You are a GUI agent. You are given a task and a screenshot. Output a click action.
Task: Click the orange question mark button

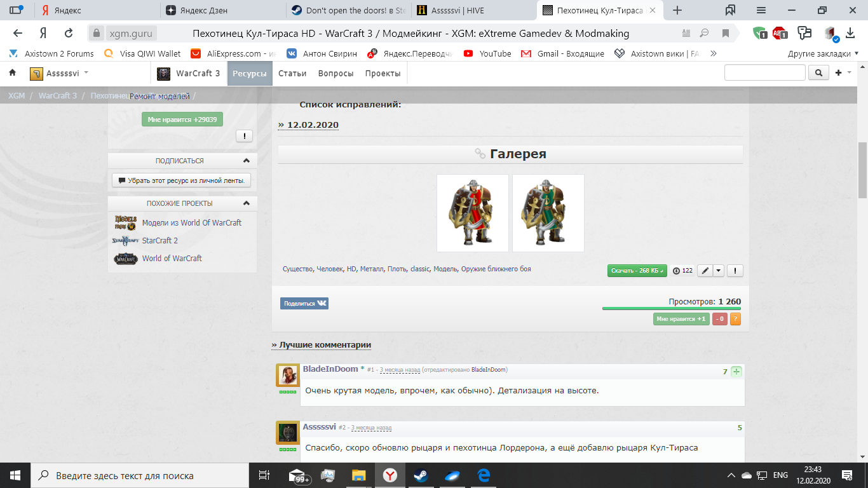pyautogui.click(x=735, y=319)
